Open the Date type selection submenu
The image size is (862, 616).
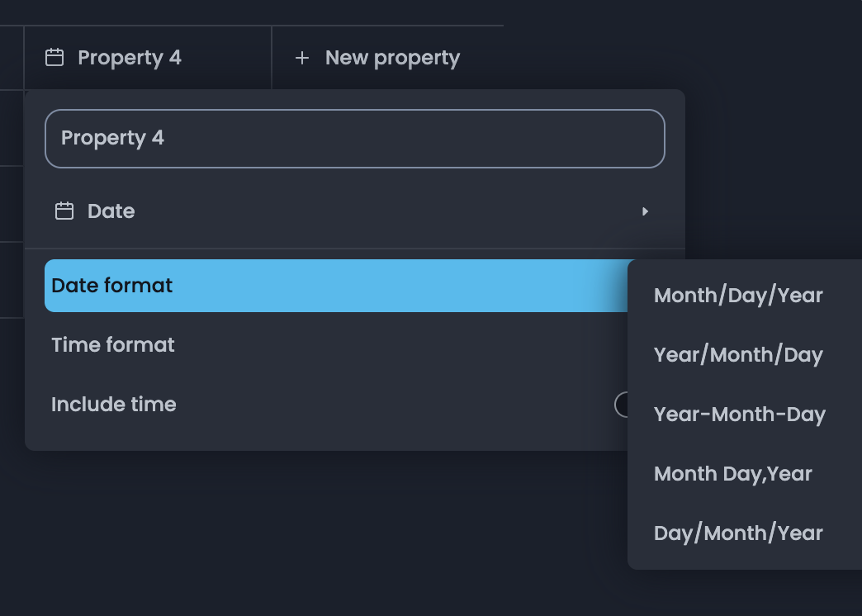tap(330, 211)
